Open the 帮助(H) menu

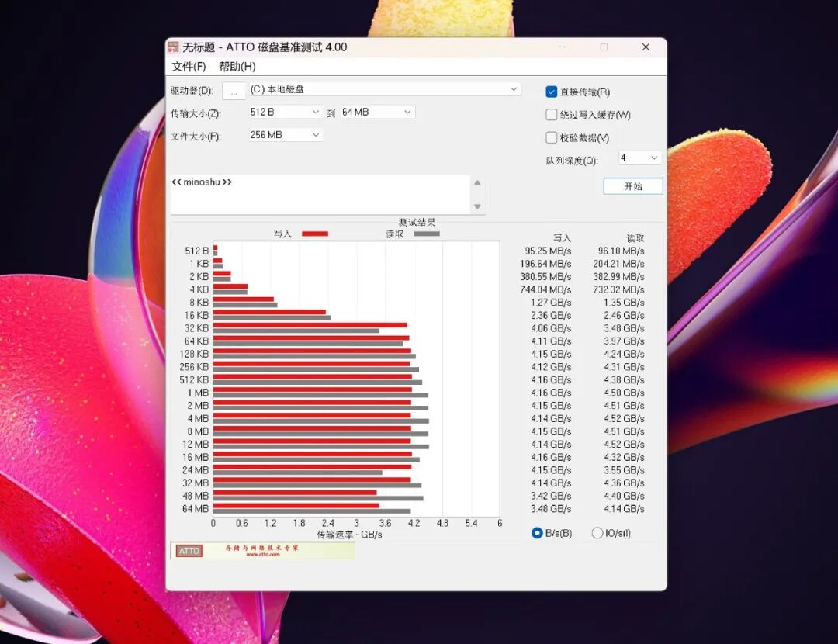pos(237,67)
